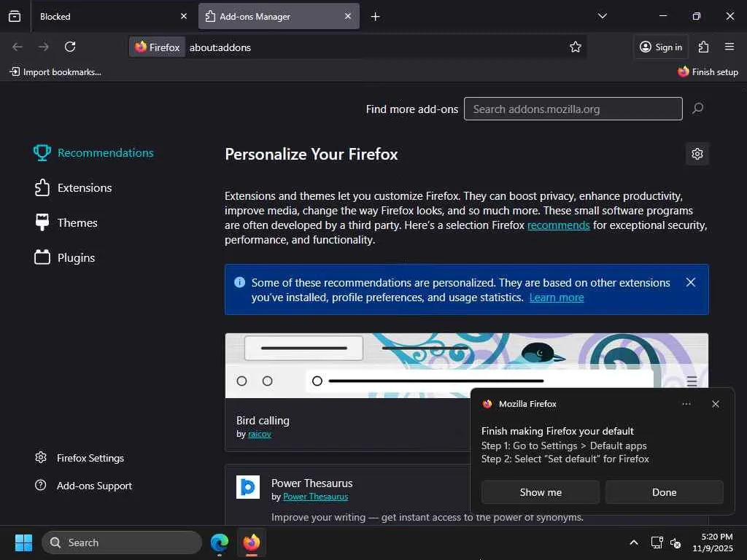The width and height of the screenshot is (747, 560).
Task: Show hidden system tray icons
Action: [634, 542]
